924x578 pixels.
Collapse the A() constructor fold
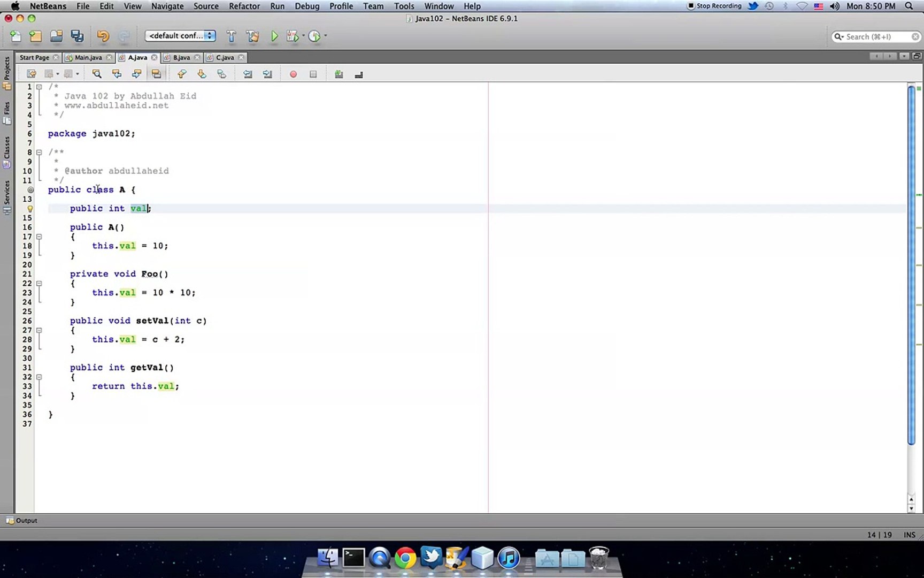pos(39,237)
